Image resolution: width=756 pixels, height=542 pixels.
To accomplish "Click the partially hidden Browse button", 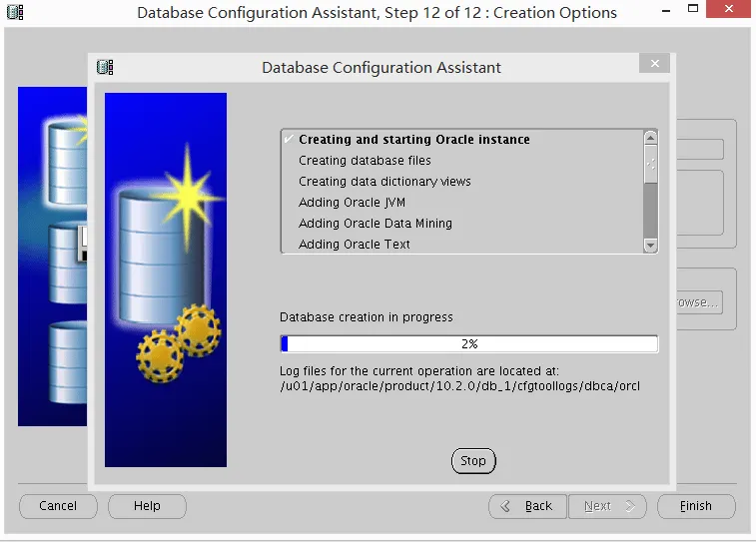I will [700, 302].
